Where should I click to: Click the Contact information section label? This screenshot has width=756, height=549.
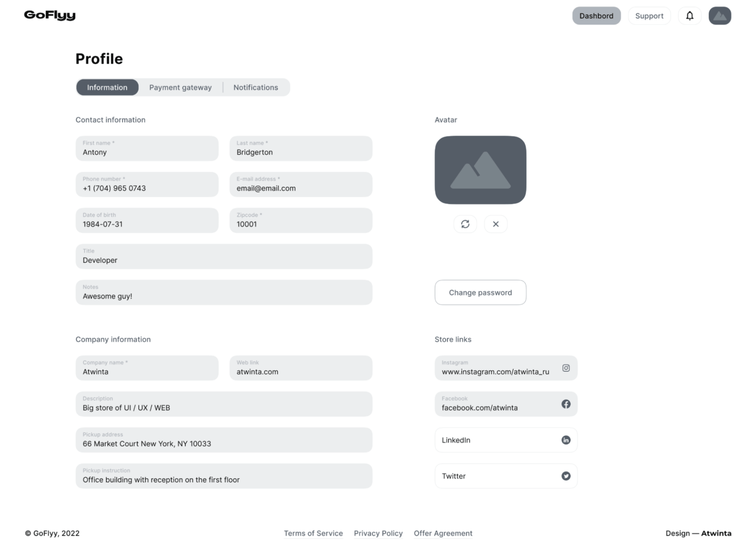coord(111,120)
